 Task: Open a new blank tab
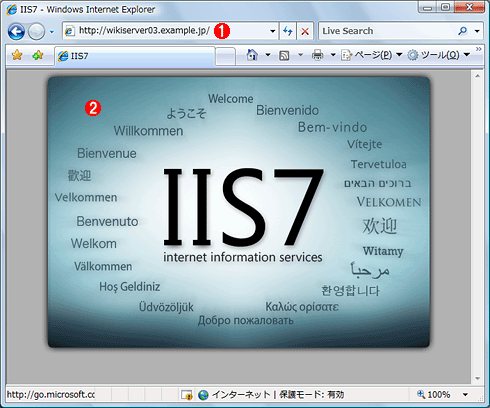[225, 57]
